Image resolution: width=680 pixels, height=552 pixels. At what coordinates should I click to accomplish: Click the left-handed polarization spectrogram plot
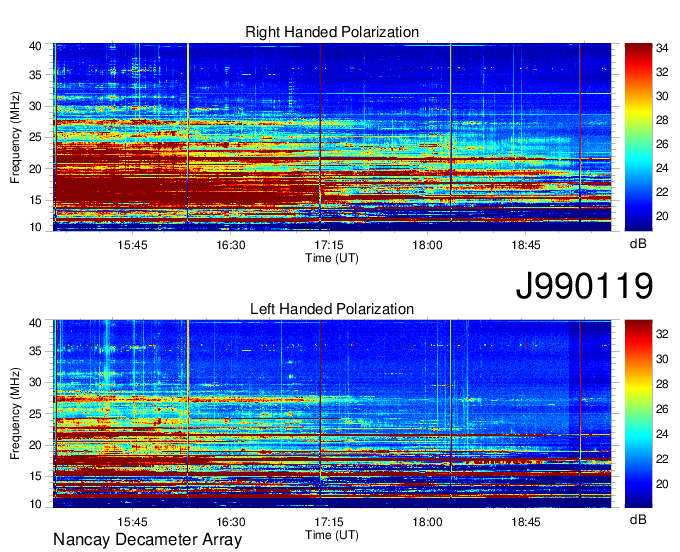tap(332, 414)
